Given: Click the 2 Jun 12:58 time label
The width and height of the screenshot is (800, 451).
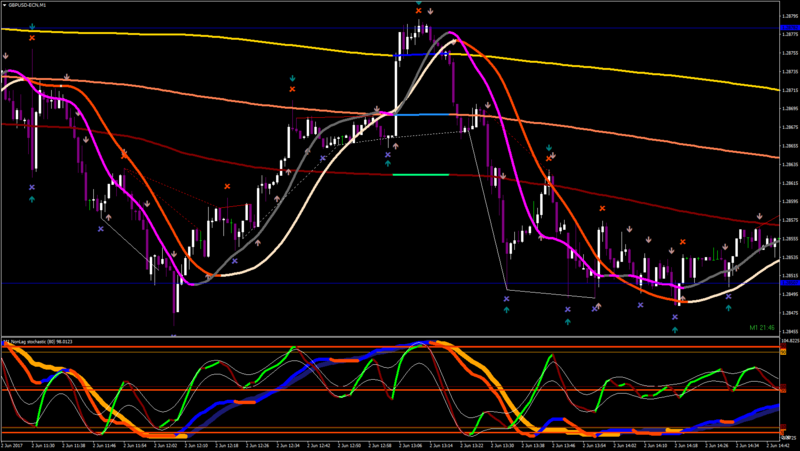Looking at the screenshot, I should click(x=379, y=445).
